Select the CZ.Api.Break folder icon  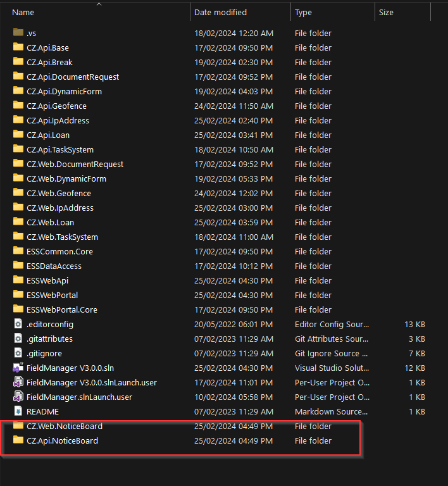[18, 61]
